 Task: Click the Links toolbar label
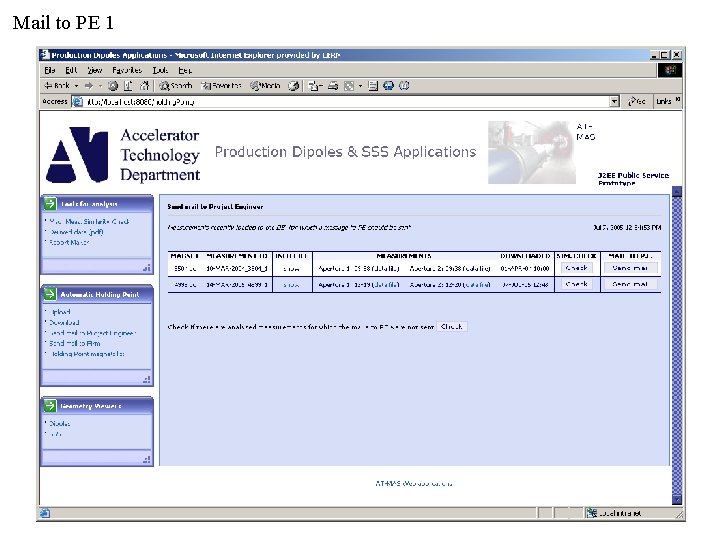click(x=664, y=101)
